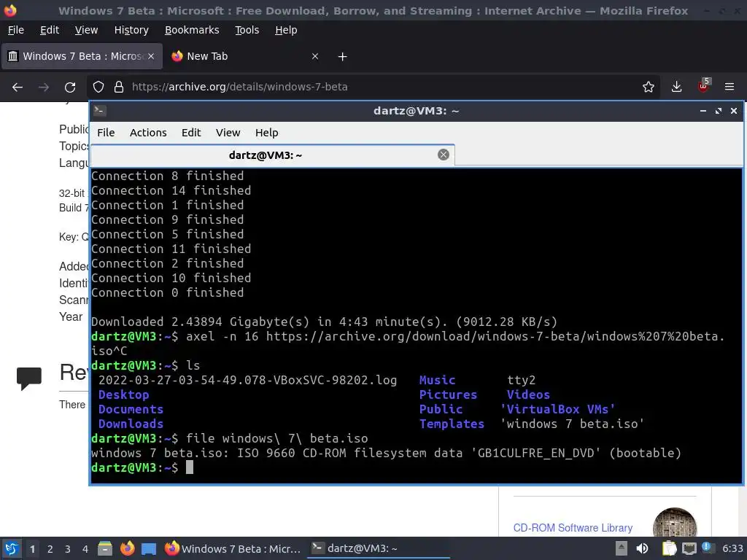747x560 pixels.
Task: Open uBlock Origin extension icon
Action: [x=703, y=86]
